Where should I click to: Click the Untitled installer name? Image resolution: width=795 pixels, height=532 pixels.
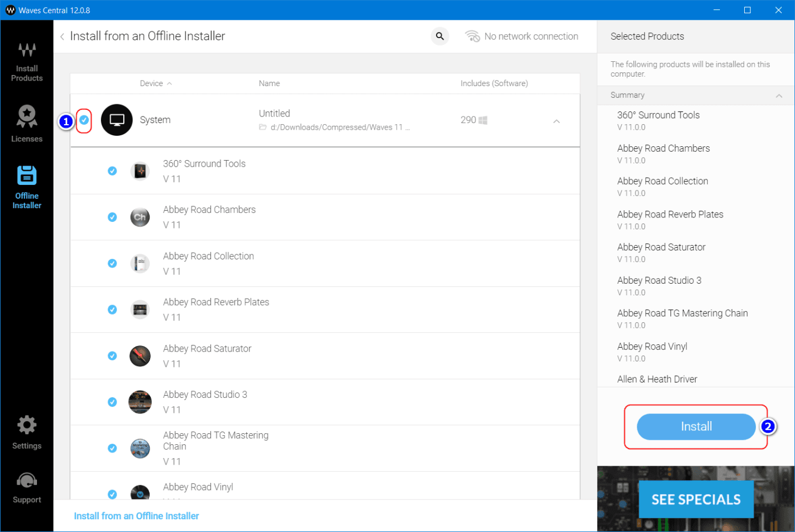pos(274,113)
